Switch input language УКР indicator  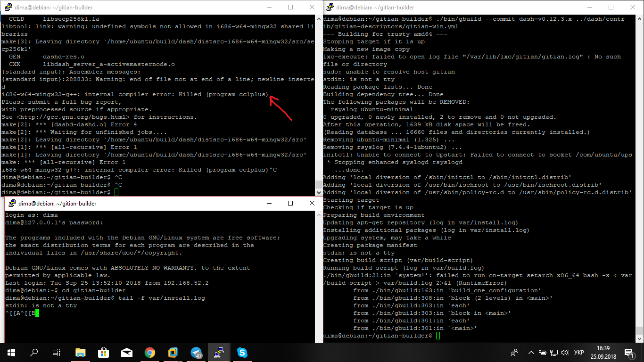579,353
